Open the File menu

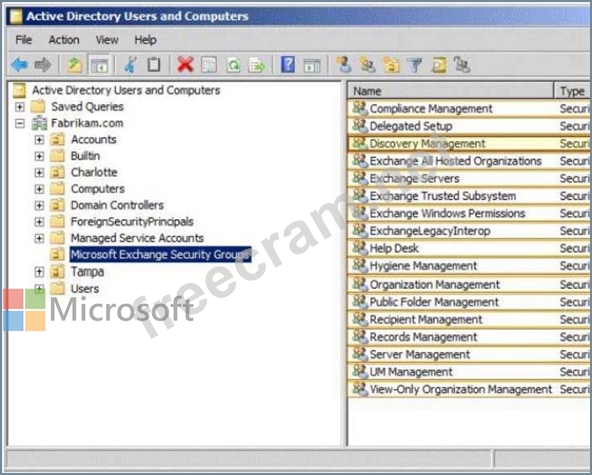pyautogui.click(x=23, y=40)
